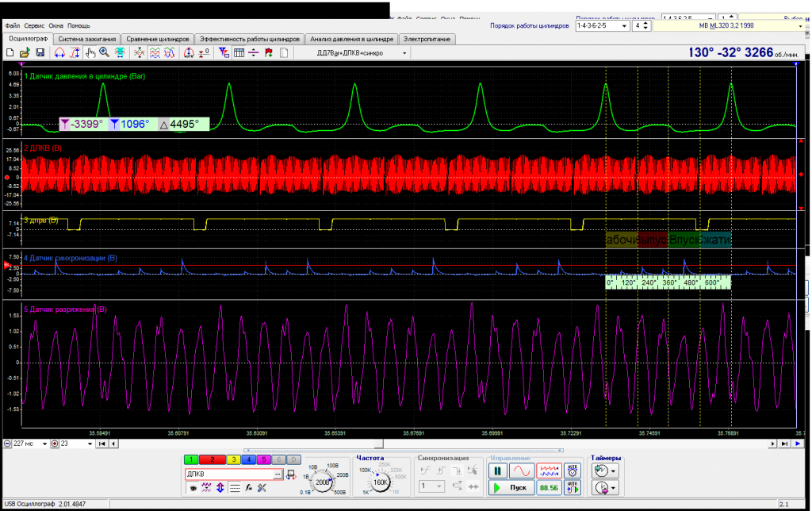
Task: Save the current oscillogram
Action: (40, 53)
